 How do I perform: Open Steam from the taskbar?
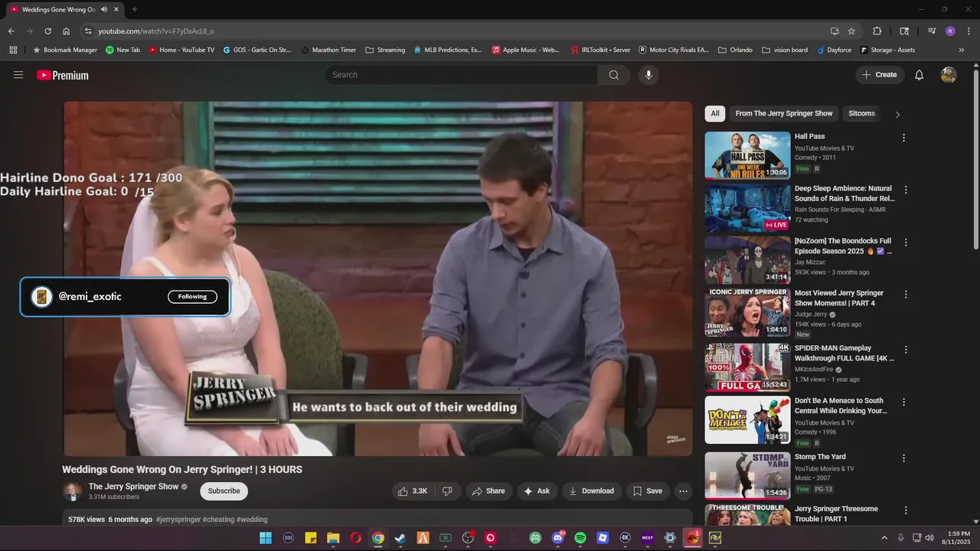[x=400, y=538]
